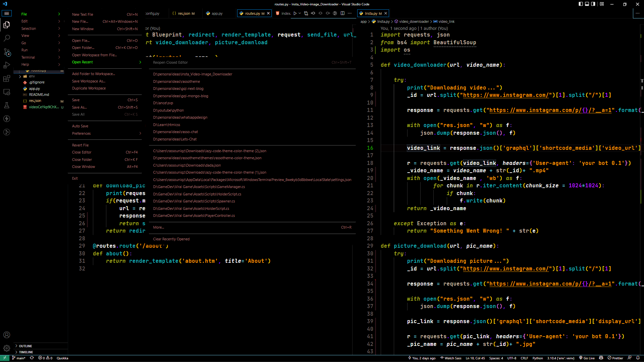Toggle Go Live server in status bar

point(587,358)
